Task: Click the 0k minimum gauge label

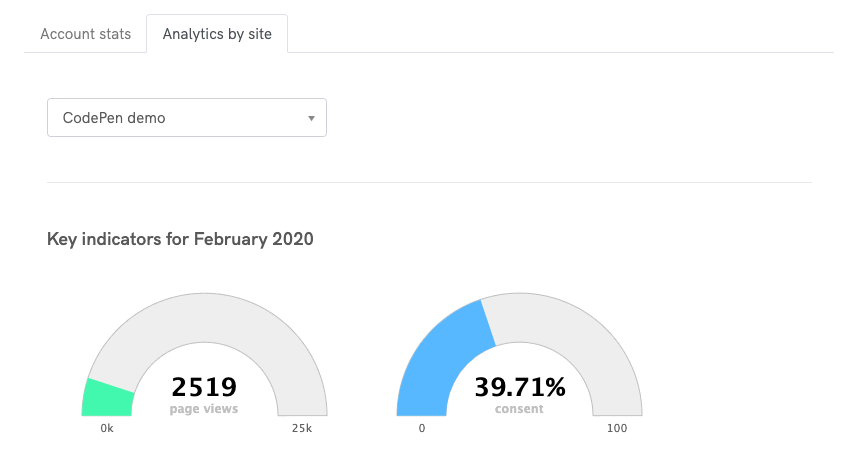Action: tap(105, 428)
